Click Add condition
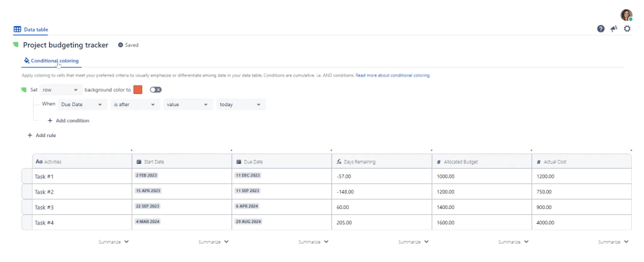Screen dimensions: 644x262 [68, 120]
